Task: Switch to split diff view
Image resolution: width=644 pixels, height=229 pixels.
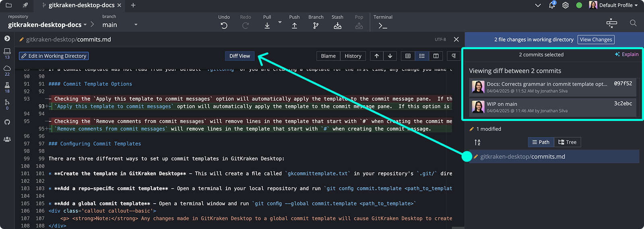Action: [436, 56]
